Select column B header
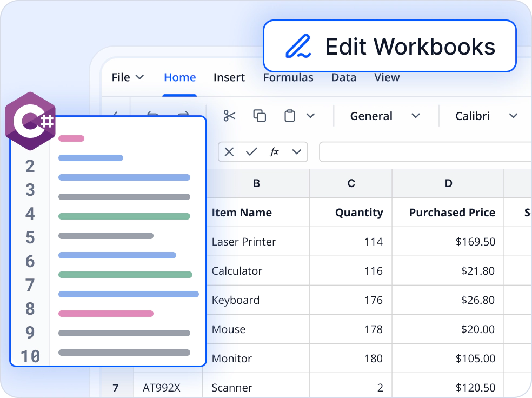This screenshot has height=398, width=532. [256, 183]
